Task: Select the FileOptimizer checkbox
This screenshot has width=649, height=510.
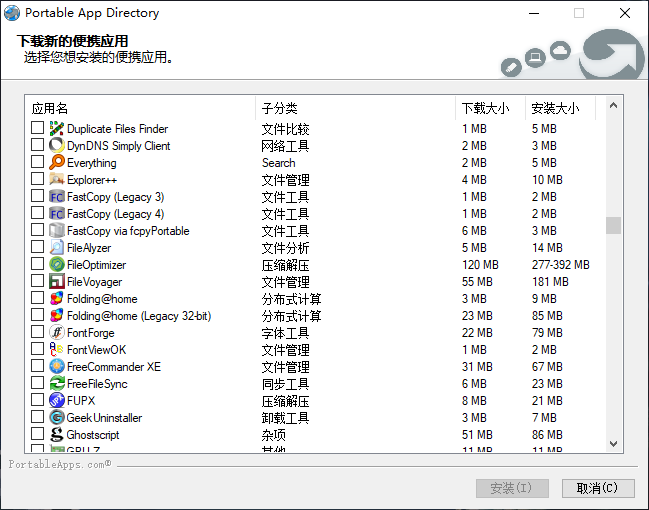Action: pos(38,263)
